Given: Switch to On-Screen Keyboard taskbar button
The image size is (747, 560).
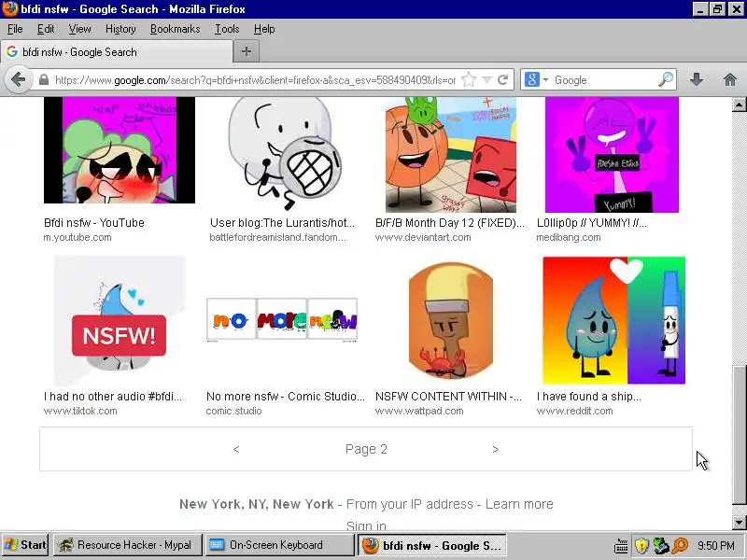Looking at the screenshot, I should [x=279, y=545].
